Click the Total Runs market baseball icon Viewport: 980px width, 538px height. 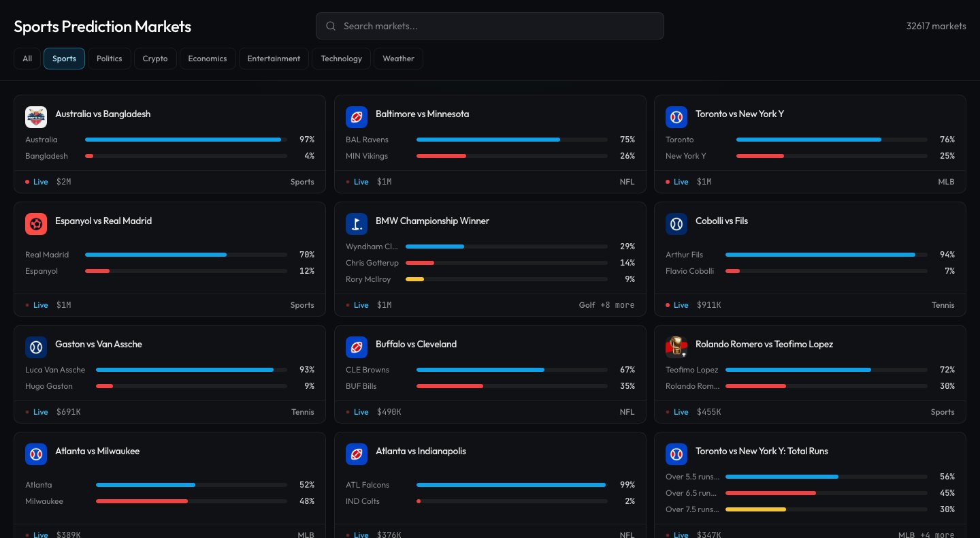[676, 454]
